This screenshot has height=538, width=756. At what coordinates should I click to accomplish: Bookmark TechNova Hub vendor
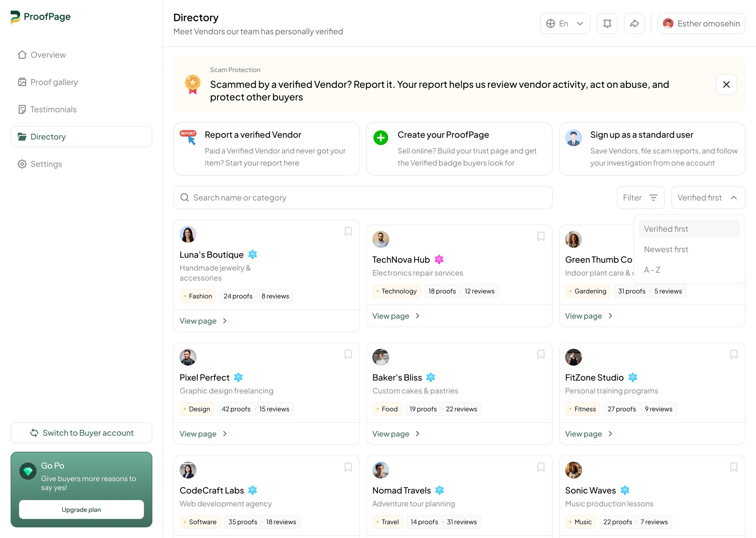click(x=541, y=237)
